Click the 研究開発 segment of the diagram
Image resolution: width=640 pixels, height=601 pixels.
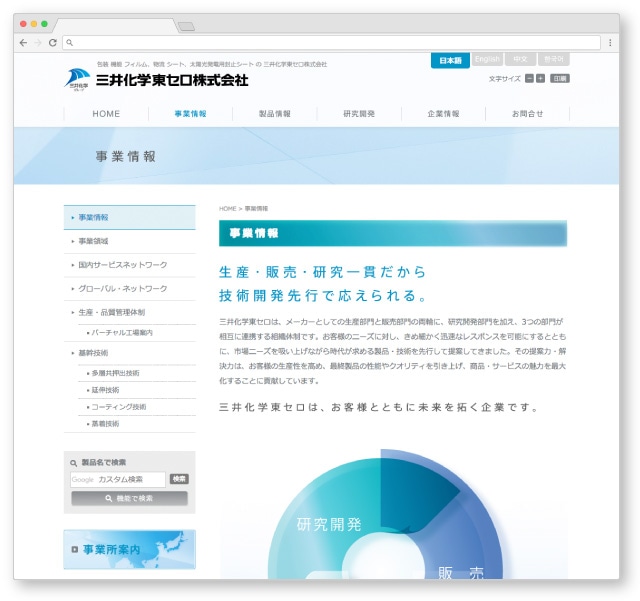point(329,524)
